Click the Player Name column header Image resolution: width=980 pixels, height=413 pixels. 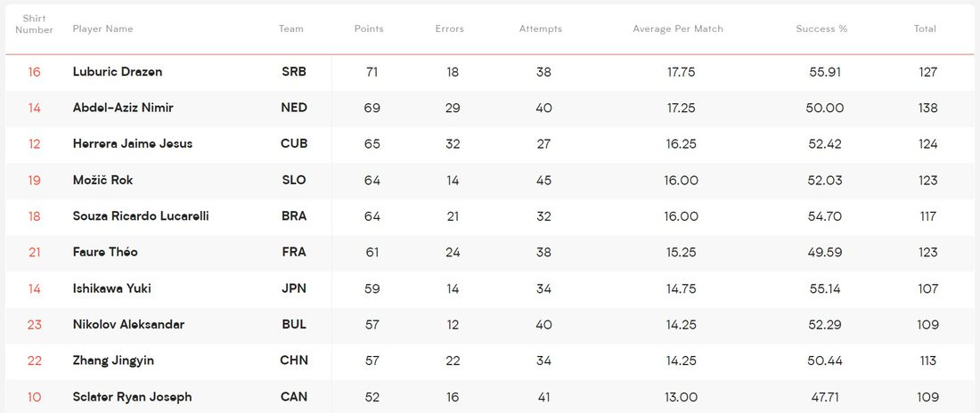[x=103, y=28]
